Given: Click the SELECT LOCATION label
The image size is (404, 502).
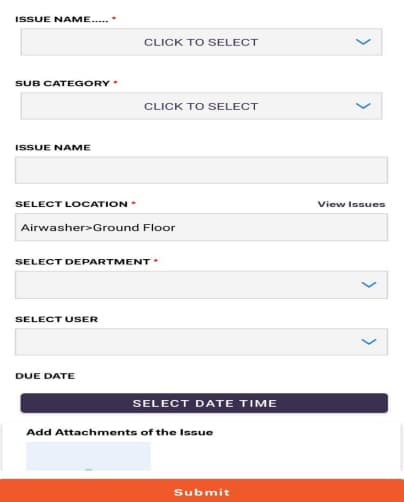Looking at the screenshot, I should (x=72, y=204).
